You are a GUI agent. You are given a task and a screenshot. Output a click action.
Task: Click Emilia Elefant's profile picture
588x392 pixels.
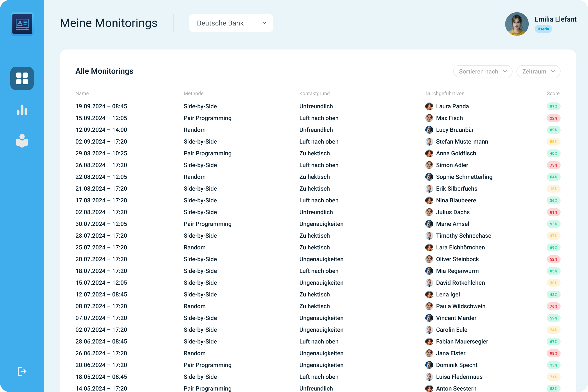[516, 24]
